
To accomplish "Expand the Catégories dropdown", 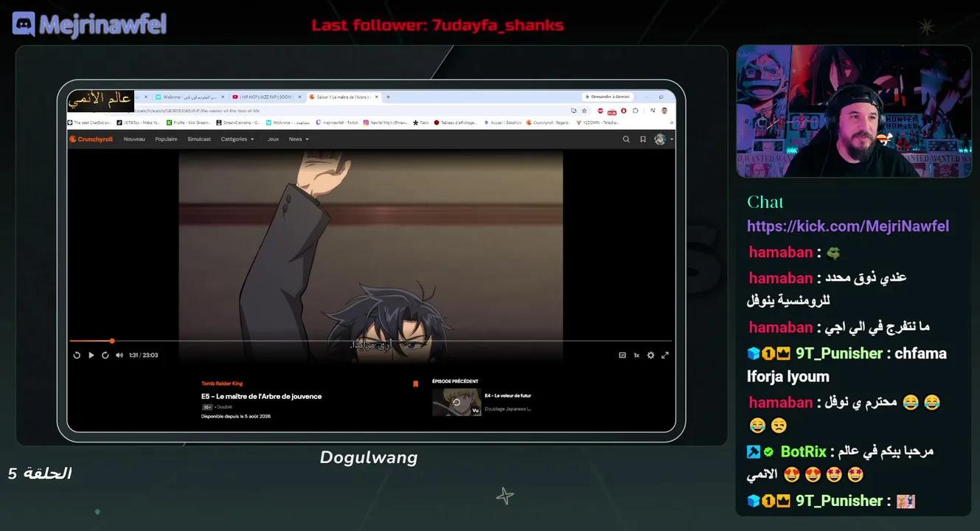I will (x=237, y=139).
